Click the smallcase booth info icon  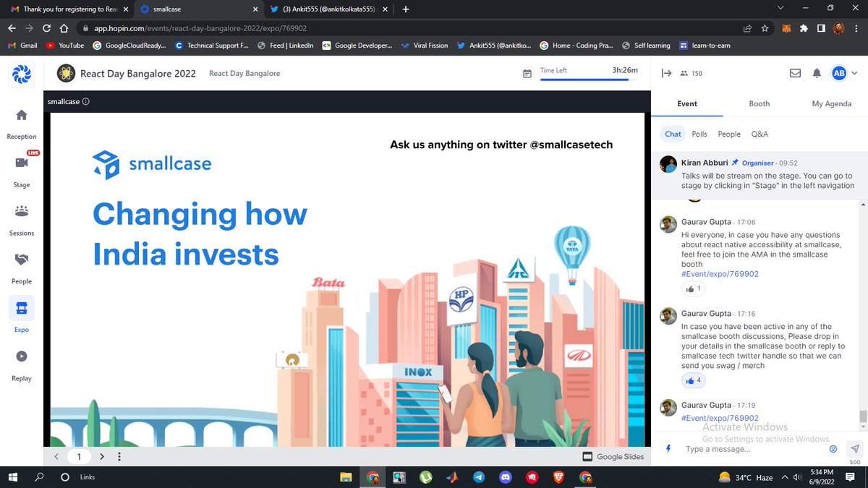pyautogui.click(x=86, y=102)
